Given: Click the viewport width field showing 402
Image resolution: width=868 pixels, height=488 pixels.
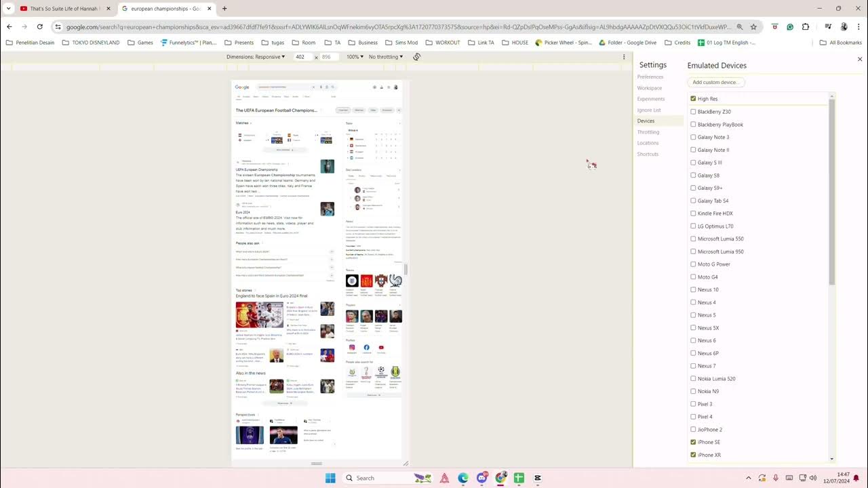Looking at the screenshot, I should pos(302,57).
